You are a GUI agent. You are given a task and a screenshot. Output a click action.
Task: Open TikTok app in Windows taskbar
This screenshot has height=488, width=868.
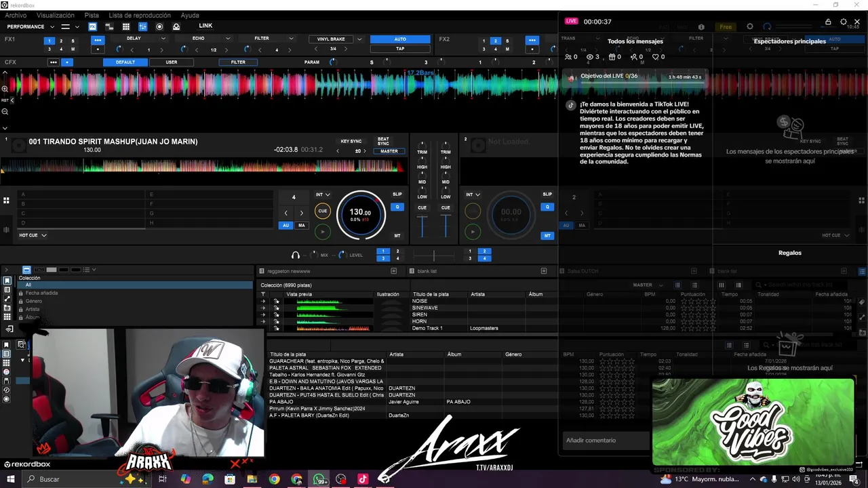(363, 479)
